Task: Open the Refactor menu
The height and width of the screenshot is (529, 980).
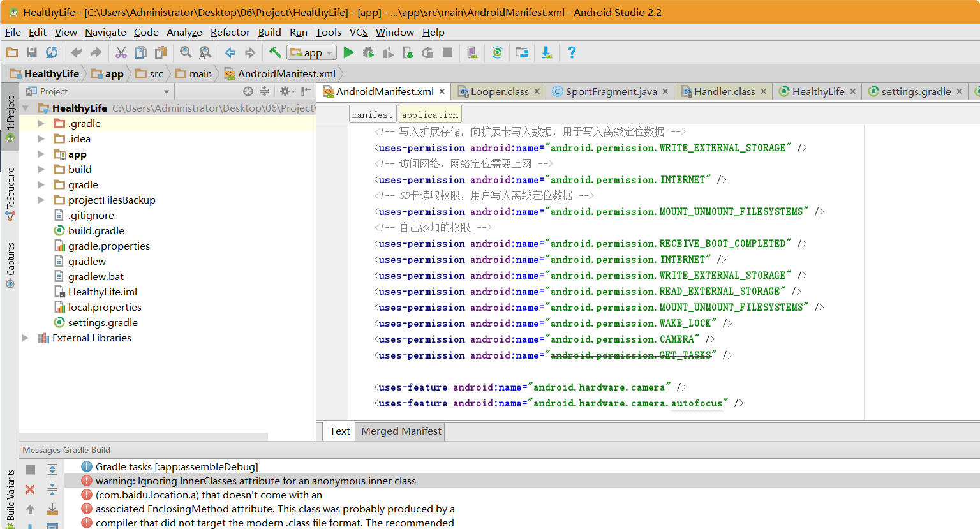Action: (x=230, y=32)
